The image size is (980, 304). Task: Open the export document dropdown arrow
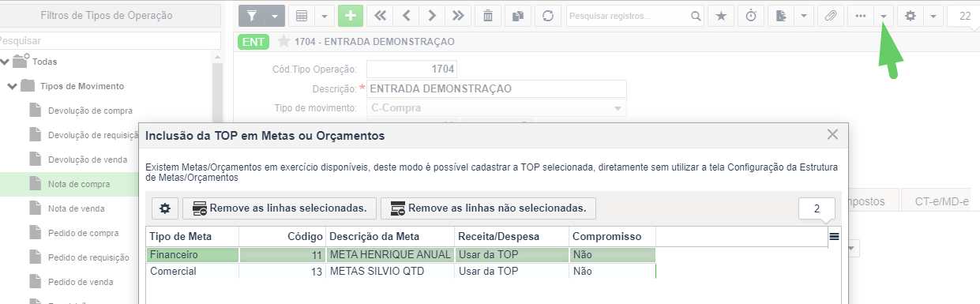point(803,15)
